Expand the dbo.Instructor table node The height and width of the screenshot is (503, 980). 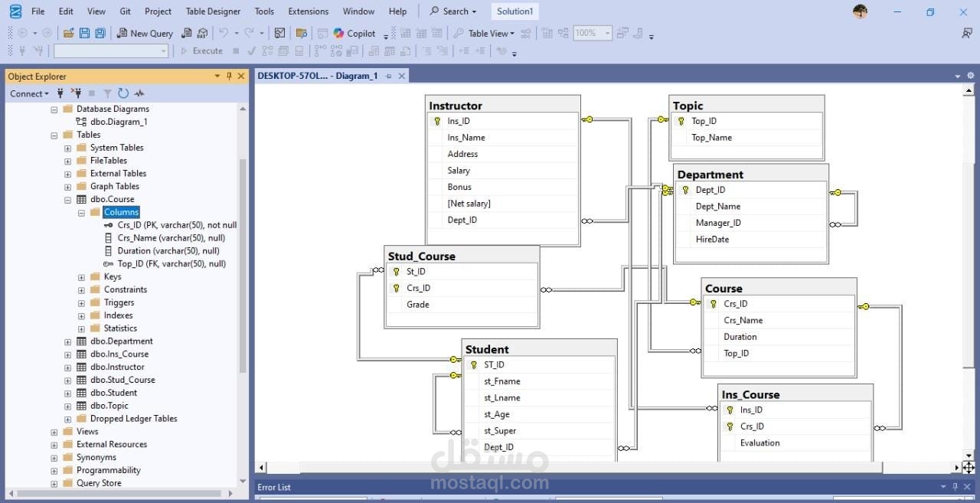pos(67,367)
